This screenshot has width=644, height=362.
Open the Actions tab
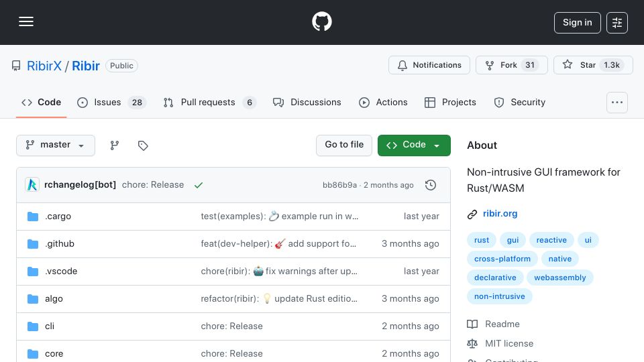[x=383, y=102]
